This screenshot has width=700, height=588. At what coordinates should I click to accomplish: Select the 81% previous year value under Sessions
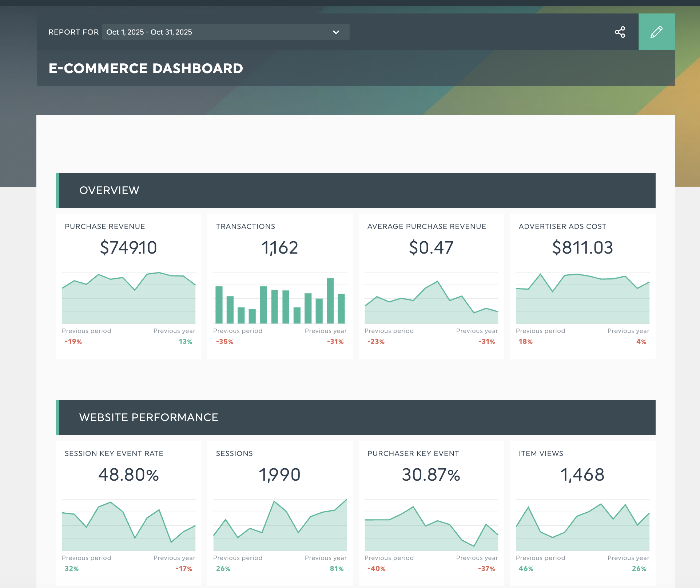click(337, 568)
